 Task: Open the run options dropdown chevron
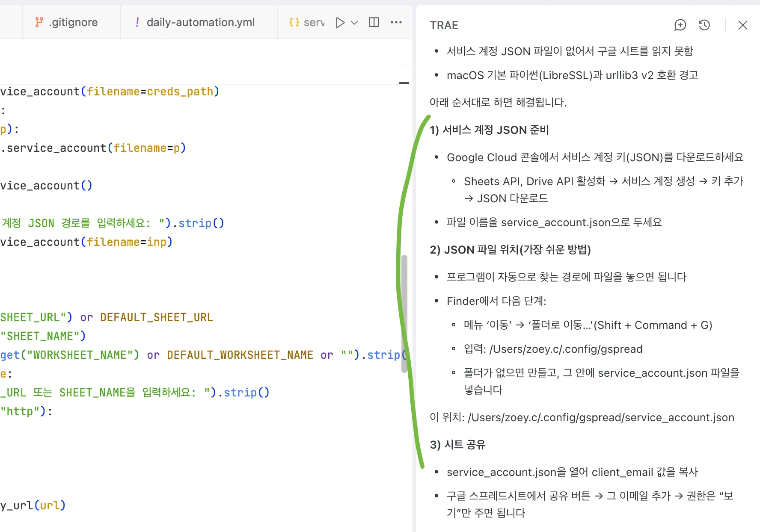pyautogui.click(x=354, y=23)
